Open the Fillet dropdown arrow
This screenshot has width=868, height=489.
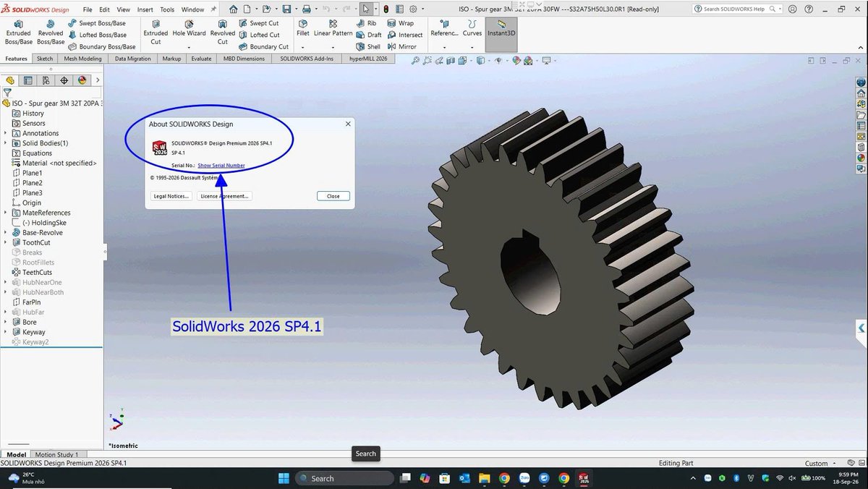click(x=303, y=47)
